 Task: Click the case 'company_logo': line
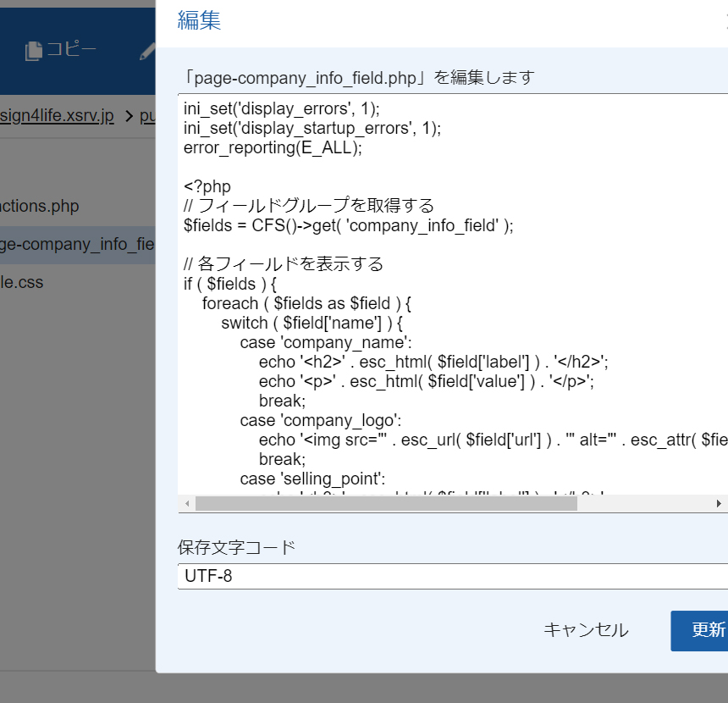(x=320, y=420)
